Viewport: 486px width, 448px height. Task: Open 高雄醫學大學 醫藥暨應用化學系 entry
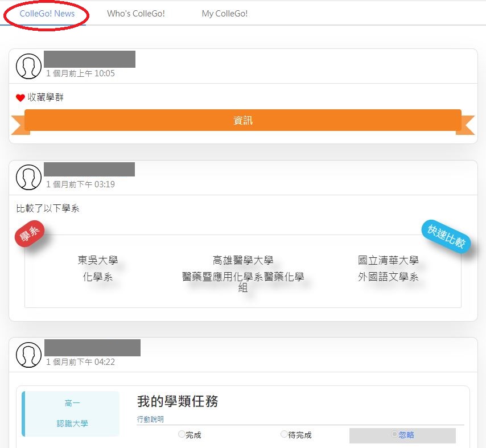(243, 273)
